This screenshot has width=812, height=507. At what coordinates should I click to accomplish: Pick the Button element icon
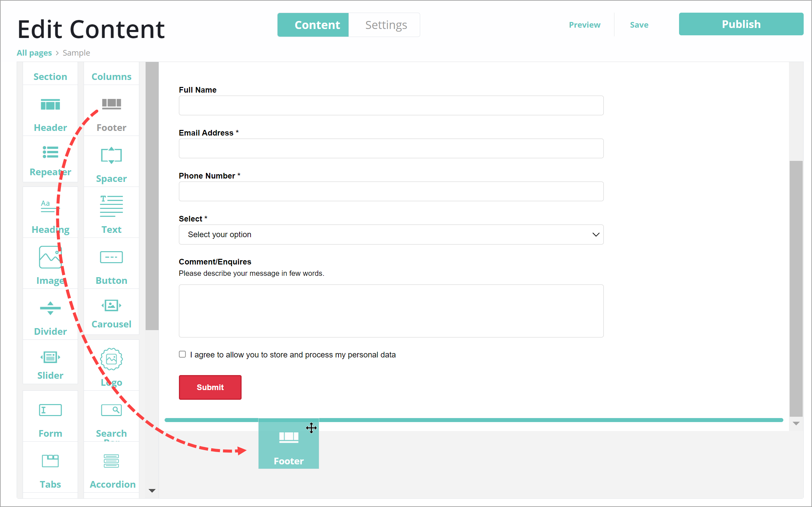click(111, 257)
